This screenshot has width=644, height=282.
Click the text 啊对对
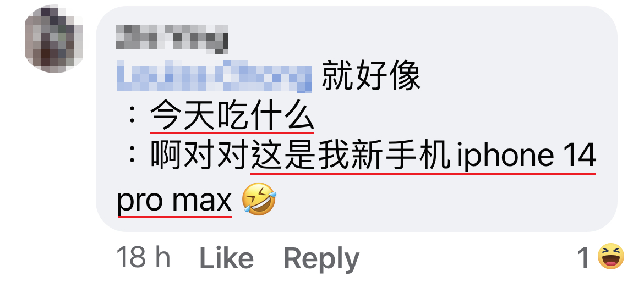[200, 156]
